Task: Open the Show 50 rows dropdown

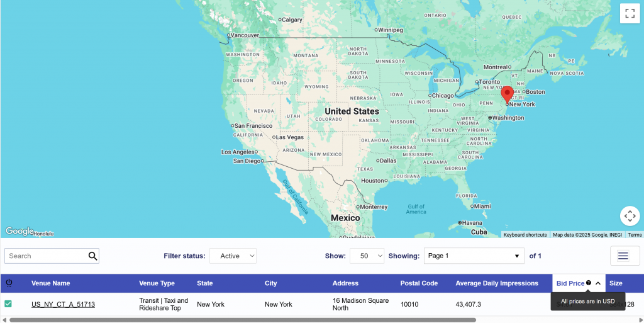Action: click(x=367, y=256)
